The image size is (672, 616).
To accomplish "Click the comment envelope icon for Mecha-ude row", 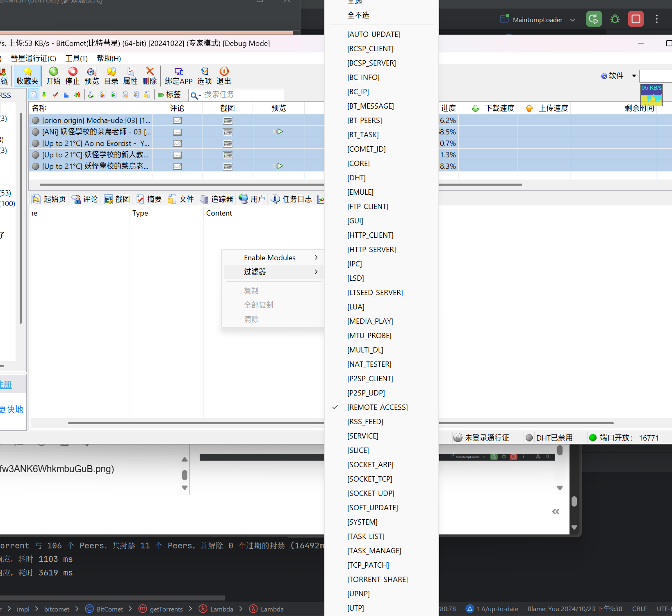I will [177, 120].
